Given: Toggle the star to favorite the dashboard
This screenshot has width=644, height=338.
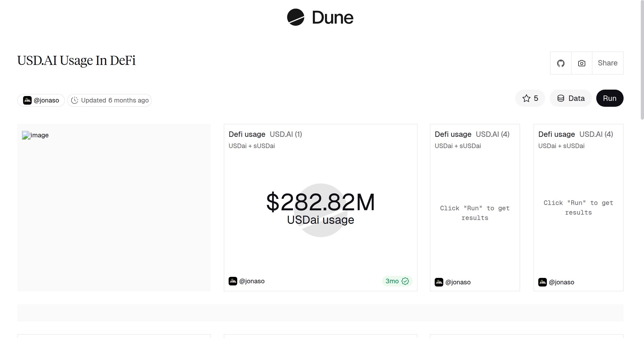Looking at the screenshot, I should click(526, 98).
